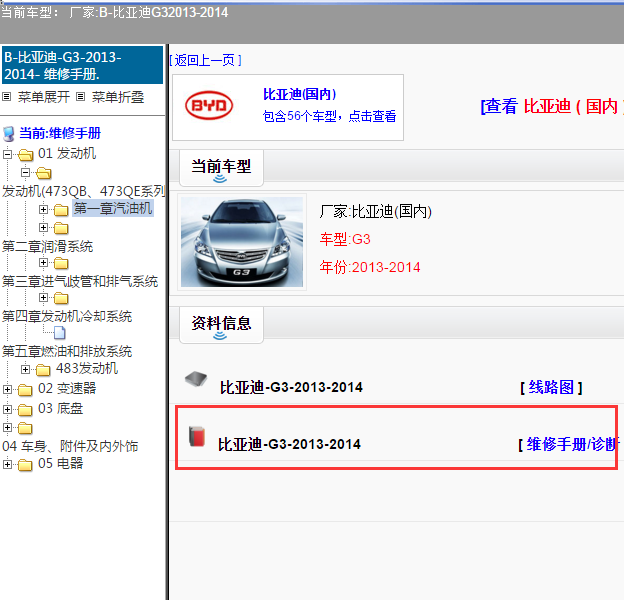This screenshot has height=600, width=624.
Task: Click the 当前:维修手册 label
Action: (x=60, y=133)
